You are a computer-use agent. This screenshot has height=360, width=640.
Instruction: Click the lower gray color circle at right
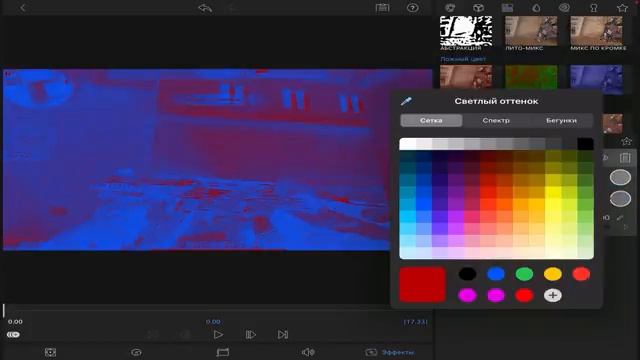620,198
